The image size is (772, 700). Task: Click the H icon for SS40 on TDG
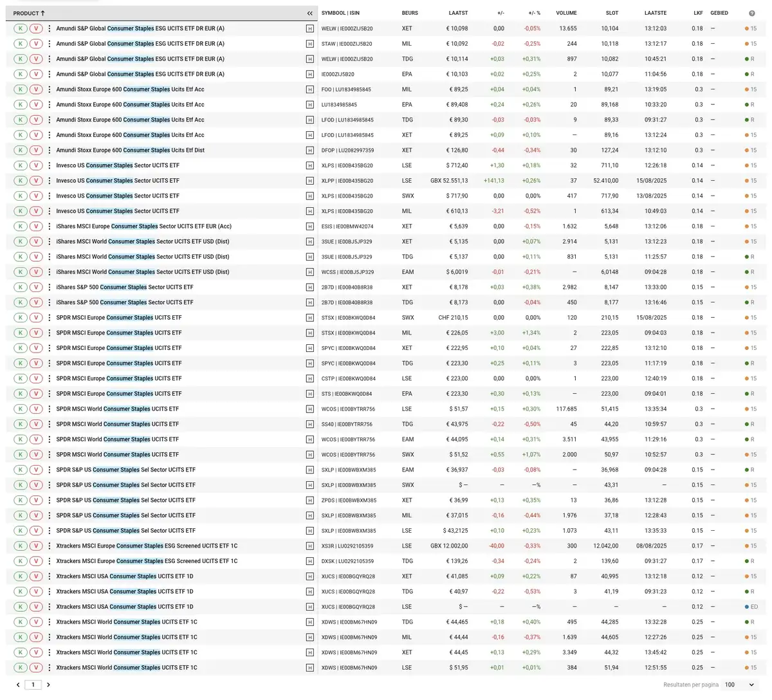(x=310, y=425)
